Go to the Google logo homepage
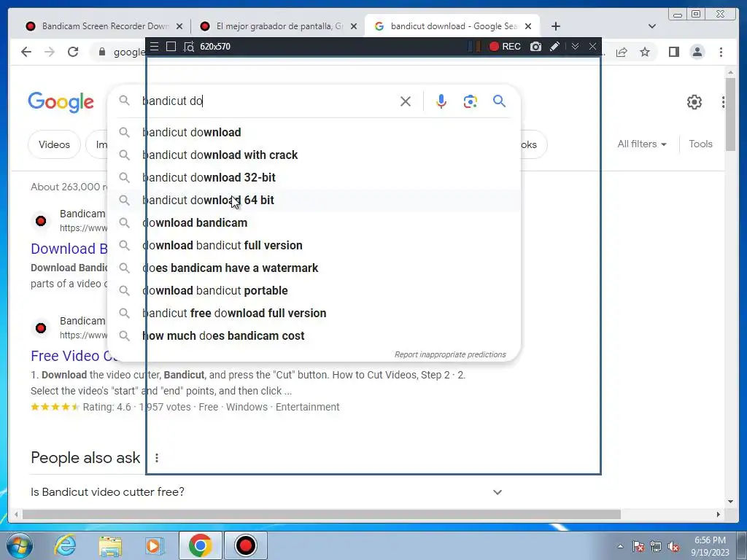The width and height of the screenshot is (747, 560). click(x=61, y=102)
